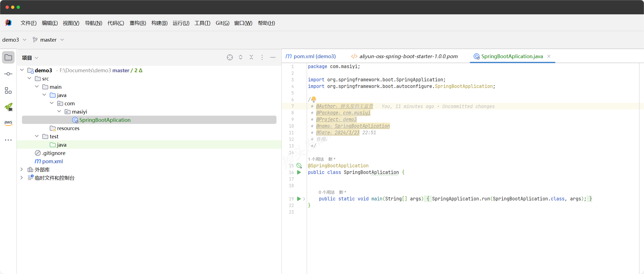Open the Structure tool window icon
644x274 pixels.
coord(8,90)
